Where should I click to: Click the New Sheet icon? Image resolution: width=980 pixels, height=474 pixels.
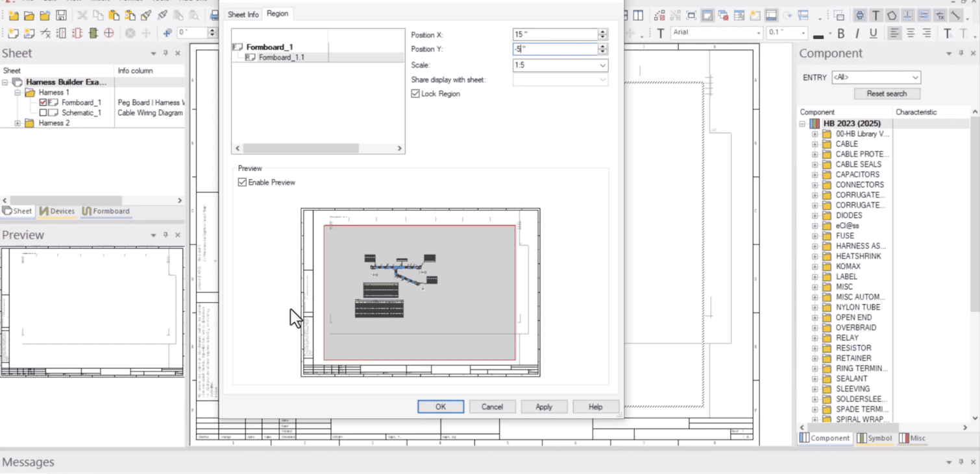pyautogui.click(x=14, y=32)
